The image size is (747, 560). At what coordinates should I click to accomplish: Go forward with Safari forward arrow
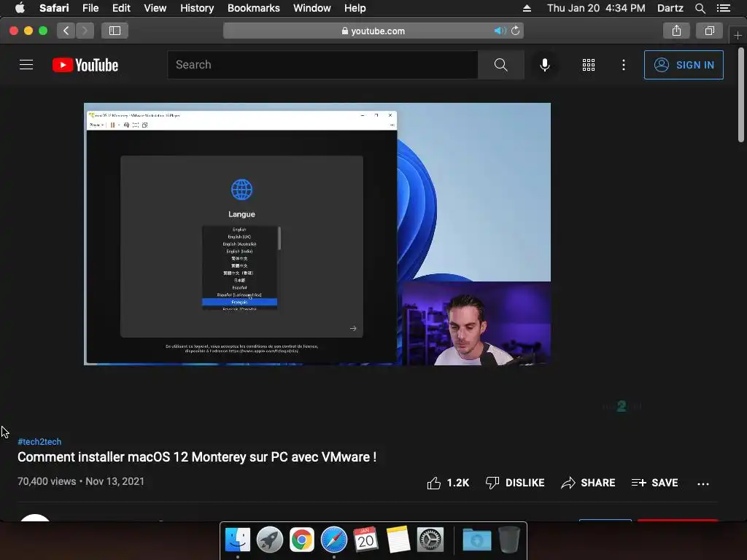coord(85,31)
